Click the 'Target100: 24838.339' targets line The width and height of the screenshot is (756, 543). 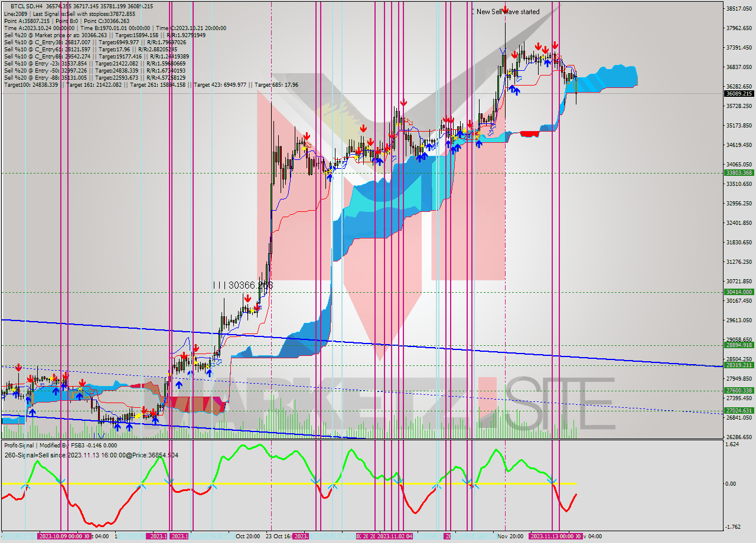pyautogui.click(x=151, y=84)
